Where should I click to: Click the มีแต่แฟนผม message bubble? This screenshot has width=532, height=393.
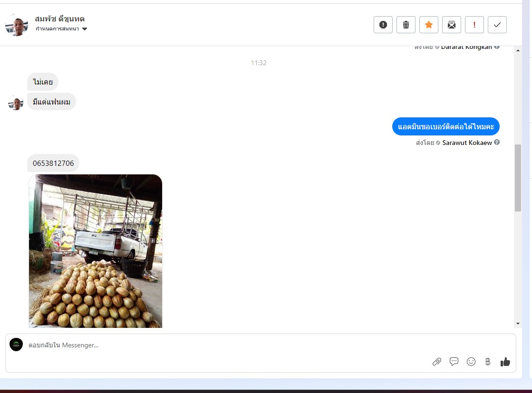pyautogui.click(x=51, y=102)
